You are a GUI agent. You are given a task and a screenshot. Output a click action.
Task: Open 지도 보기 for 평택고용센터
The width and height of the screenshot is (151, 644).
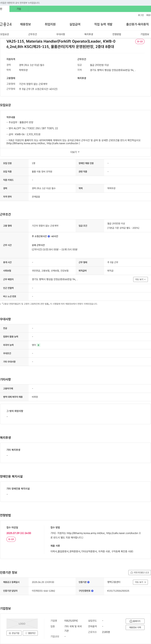[x=140, y=582]
